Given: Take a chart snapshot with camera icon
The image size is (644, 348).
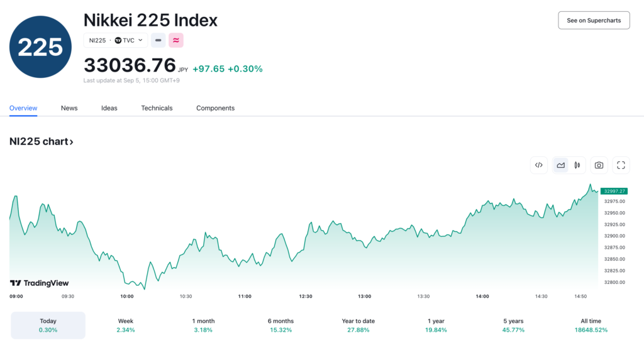Looking at the screenshot, I should pos(599,165).
